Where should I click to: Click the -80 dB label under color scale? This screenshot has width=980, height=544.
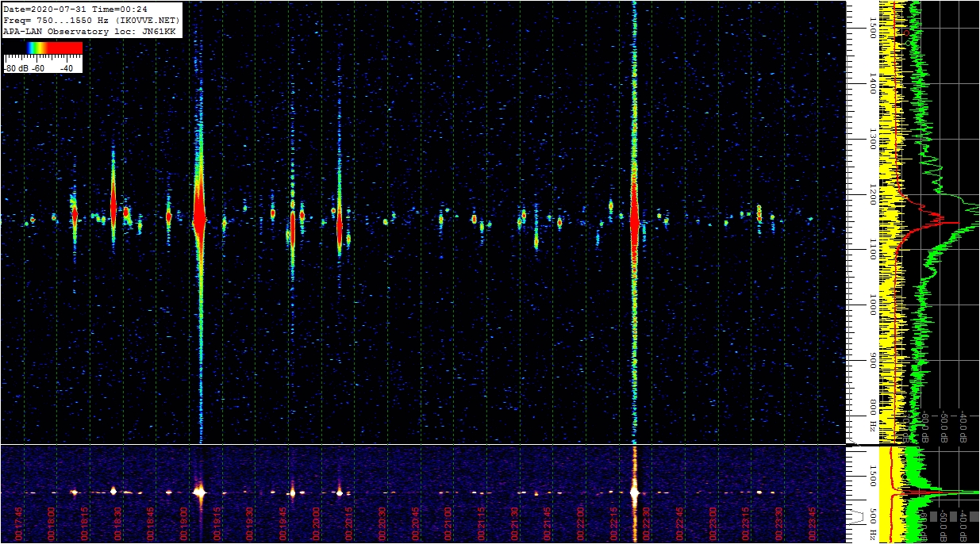click(x=17, y=68)
